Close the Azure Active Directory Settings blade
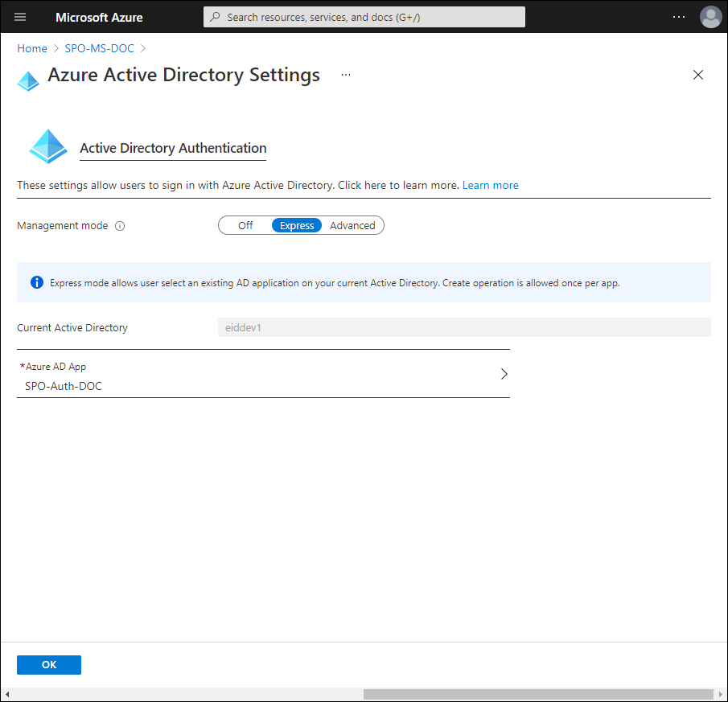Screen dimensions: 728x702 pyautogui.click(x=697, y=75)
